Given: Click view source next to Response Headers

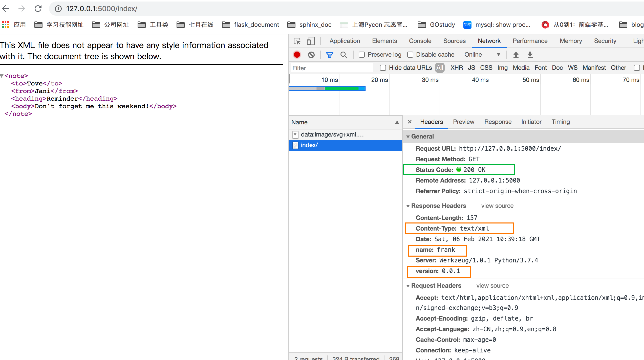Looking at the screenshot, I should pyautogui.click(x=497, y=206).
